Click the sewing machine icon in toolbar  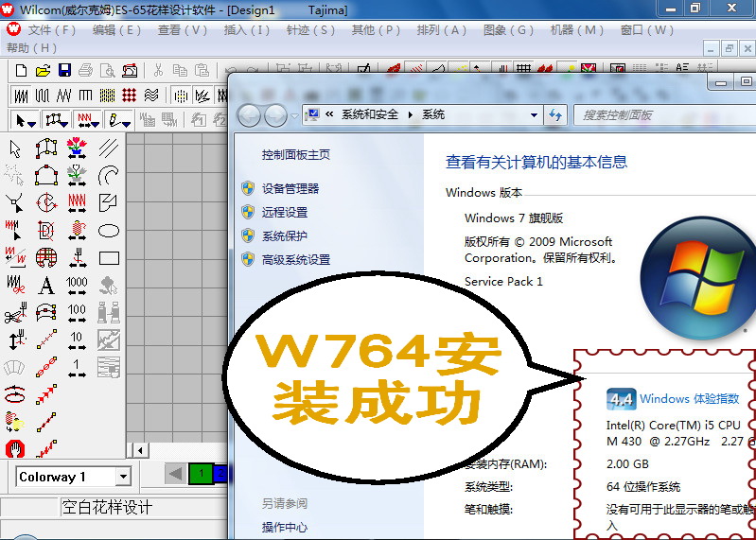point(130,71)
